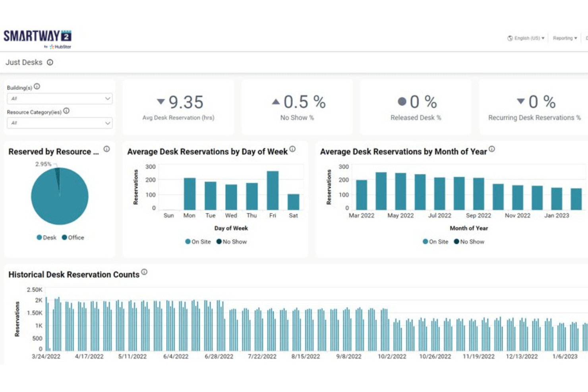
Task: Toggle No Show legend in Month of Year chart
Action: (x=469, y=241)
